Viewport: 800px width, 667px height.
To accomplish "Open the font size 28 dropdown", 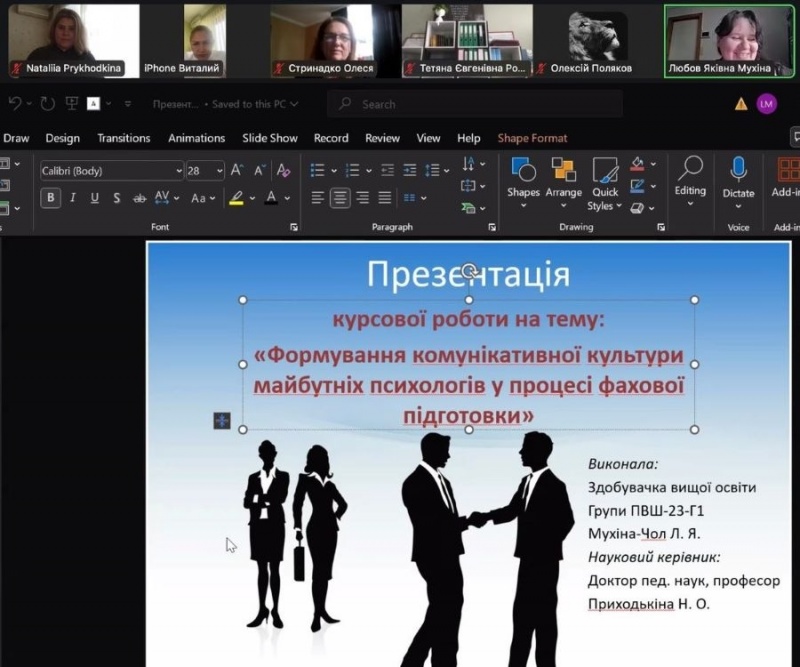I will [219, 171].
